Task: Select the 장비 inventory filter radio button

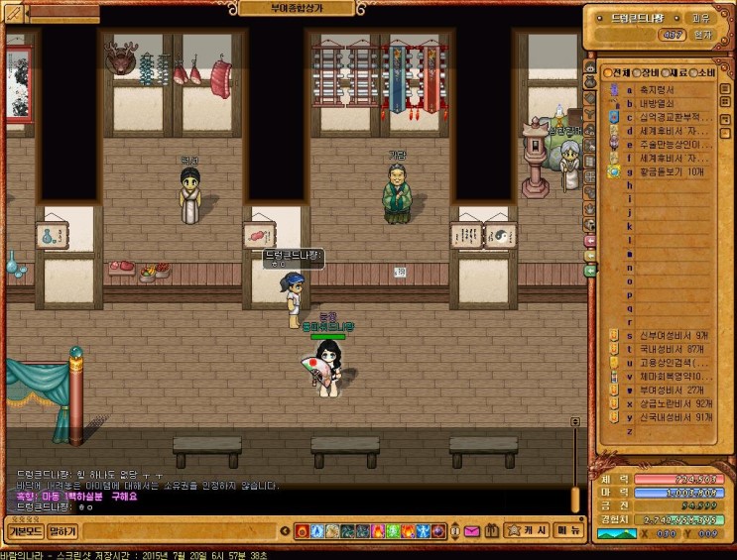Action: pos(634,72)
